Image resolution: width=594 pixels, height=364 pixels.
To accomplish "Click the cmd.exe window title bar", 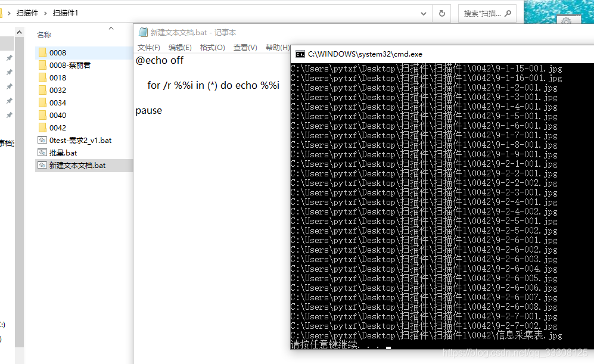I will [442, 54].
